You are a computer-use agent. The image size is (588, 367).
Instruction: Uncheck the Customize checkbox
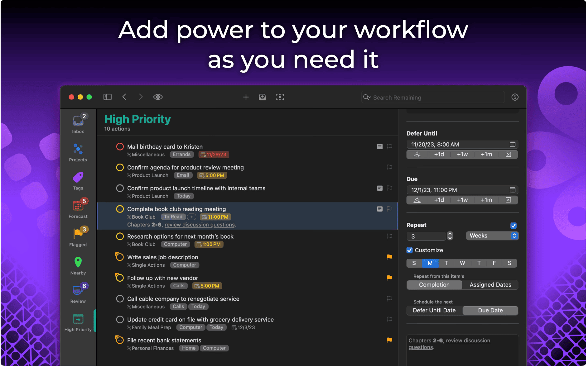(x=410, y=250)
